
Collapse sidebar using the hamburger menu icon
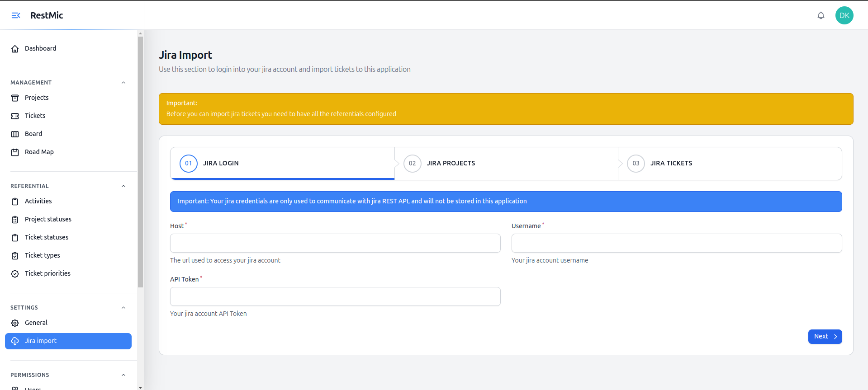click(16, 15)
